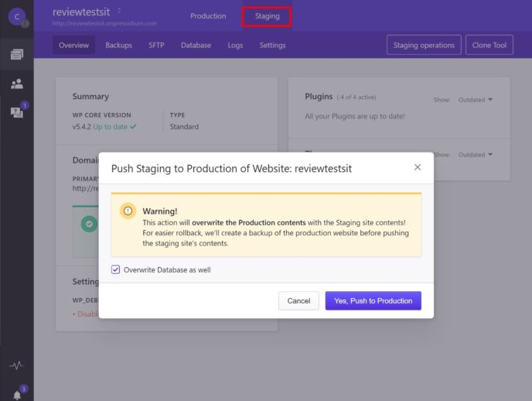Open the reviewtestsit site URL link
Viewport: 532px width, 401px height.
click(x=104, y=23)
